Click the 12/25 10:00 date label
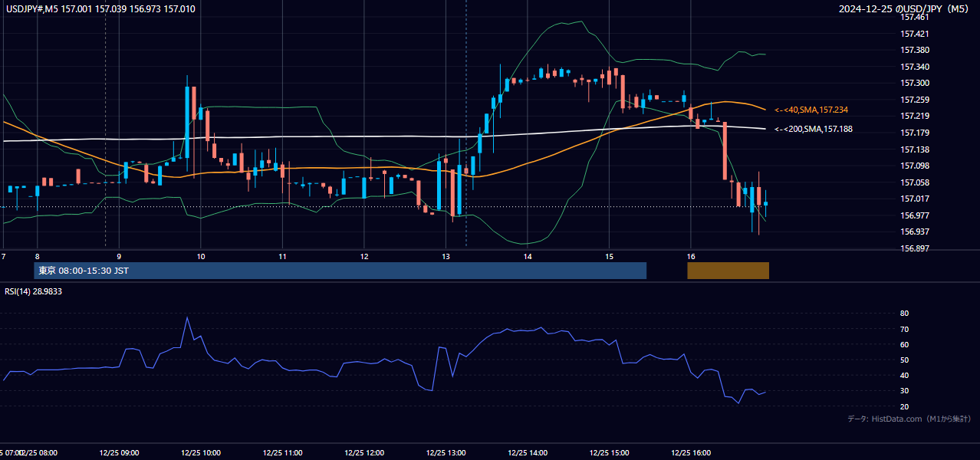 (201, 452)
